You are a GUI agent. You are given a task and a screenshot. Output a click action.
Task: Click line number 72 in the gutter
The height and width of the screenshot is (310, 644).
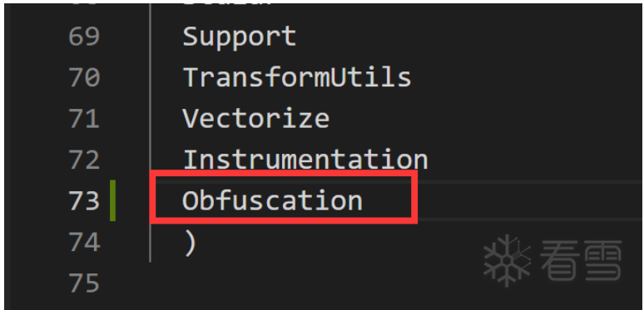coord(84,160)
